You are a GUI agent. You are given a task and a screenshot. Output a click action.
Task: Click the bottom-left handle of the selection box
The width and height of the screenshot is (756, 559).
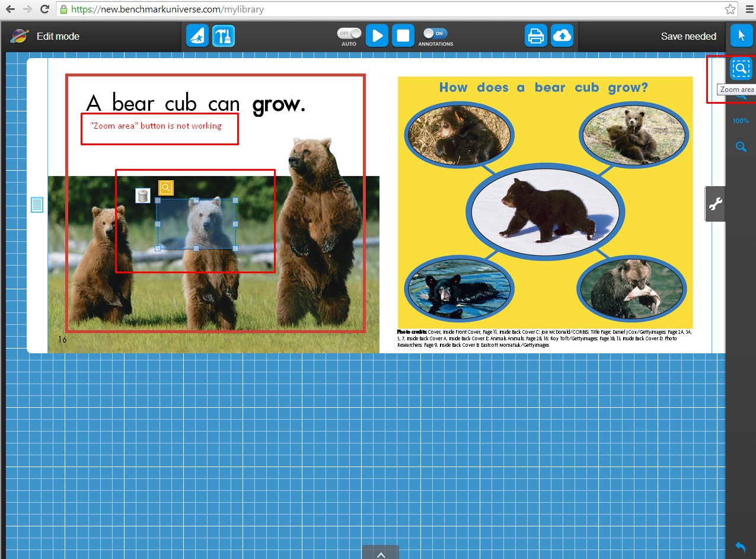pyautogui.click(x=158, y=248)
